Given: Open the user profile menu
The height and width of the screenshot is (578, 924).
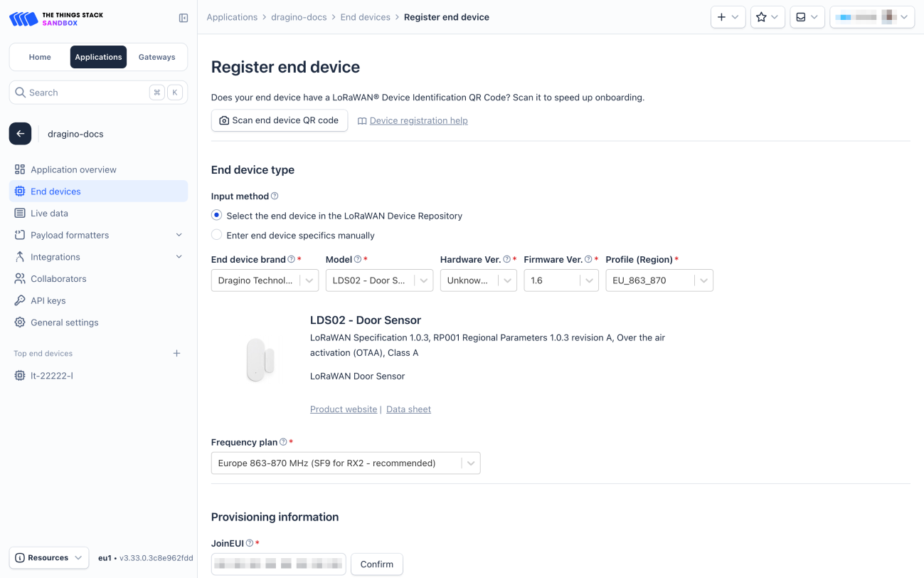Looking at the screenshot, I should coord(872,17).
